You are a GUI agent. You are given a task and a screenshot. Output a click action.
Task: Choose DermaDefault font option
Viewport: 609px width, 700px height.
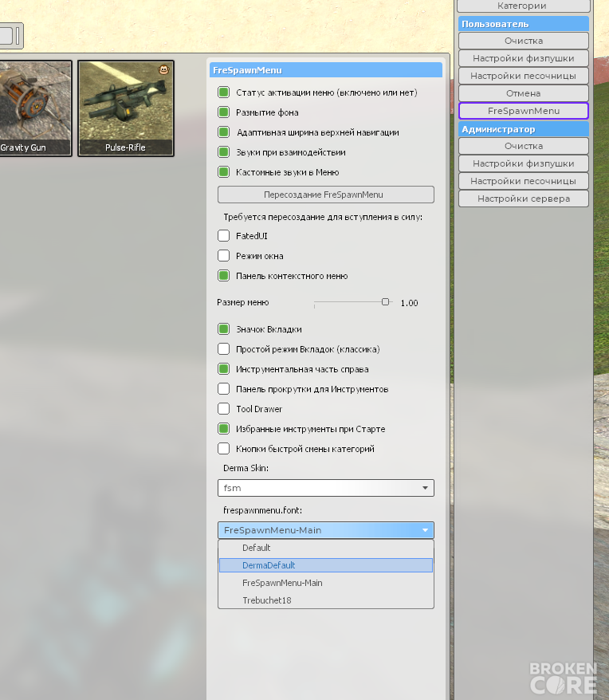pyautogui.click(x=325, y=565)
